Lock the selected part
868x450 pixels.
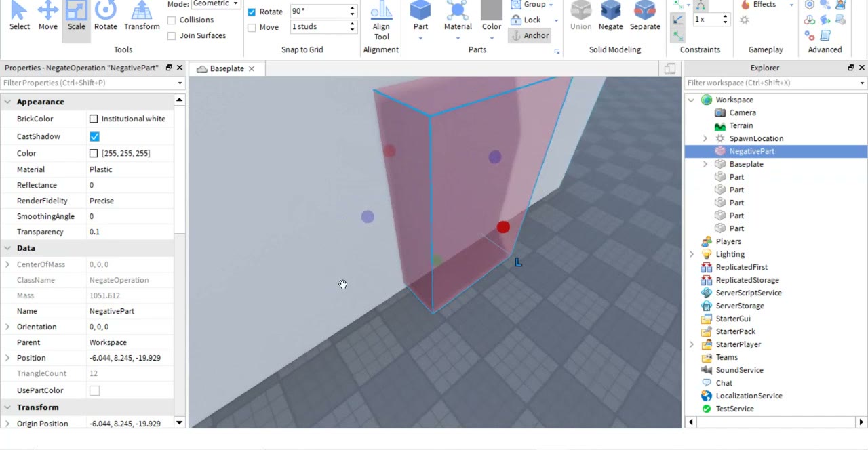point(526,20)
